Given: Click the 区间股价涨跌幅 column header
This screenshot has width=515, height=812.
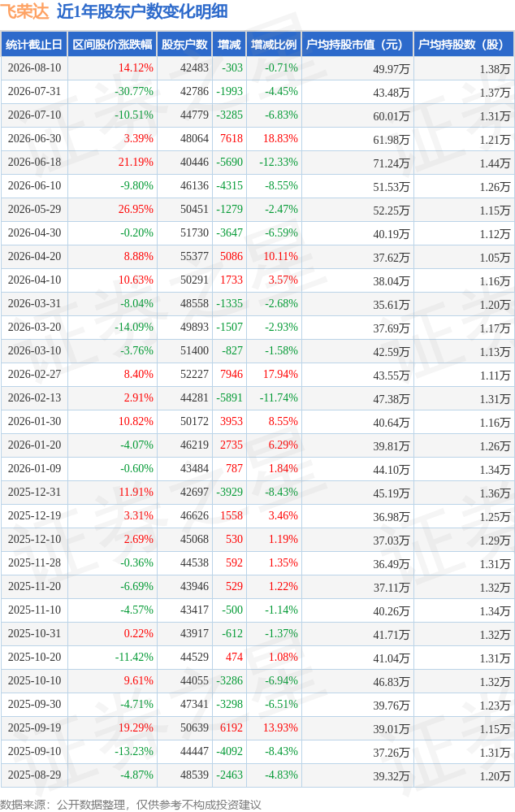Looking at the screenshot, I should (x=112, y=45).
